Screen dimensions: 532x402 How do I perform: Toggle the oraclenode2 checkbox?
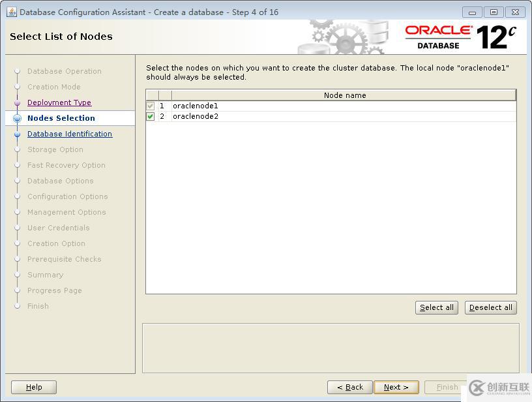point(151,116)
